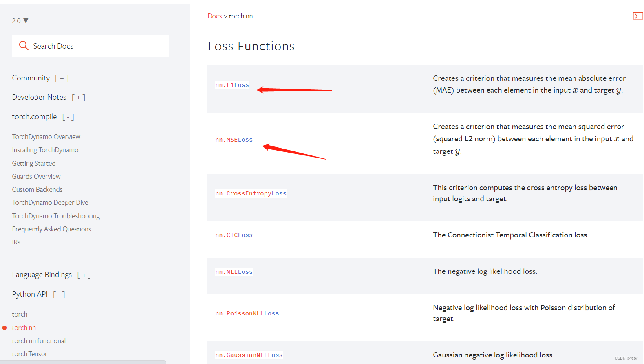Open the nn.GaussianNLLLoss documentation link

(249, 355)
